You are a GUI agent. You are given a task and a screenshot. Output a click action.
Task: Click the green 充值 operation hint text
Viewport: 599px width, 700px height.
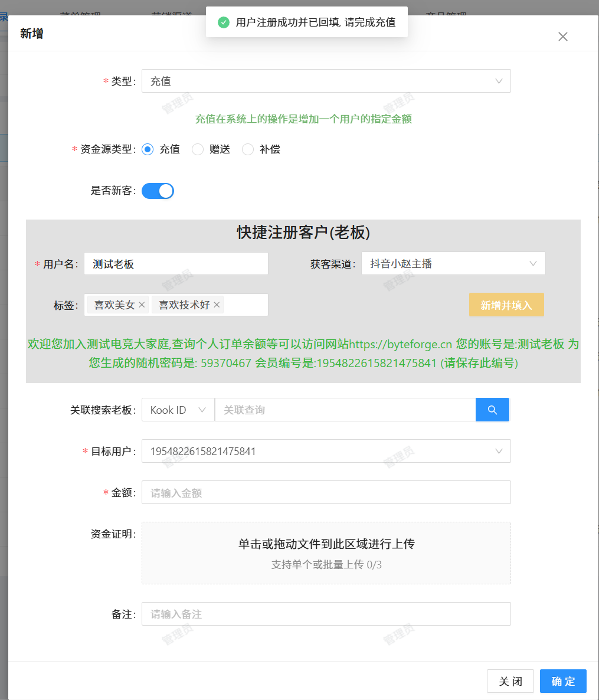[x=303, y=119]
